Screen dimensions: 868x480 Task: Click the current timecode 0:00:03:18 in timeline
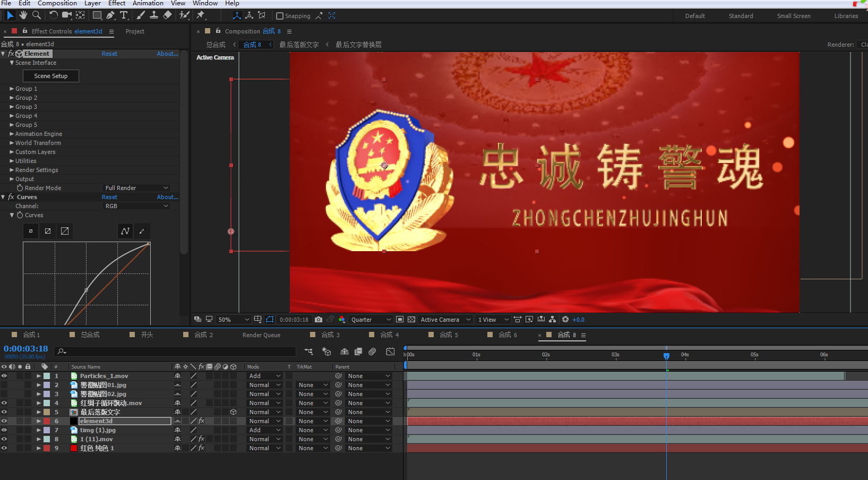pyautogui.click(x=26, y=349)
